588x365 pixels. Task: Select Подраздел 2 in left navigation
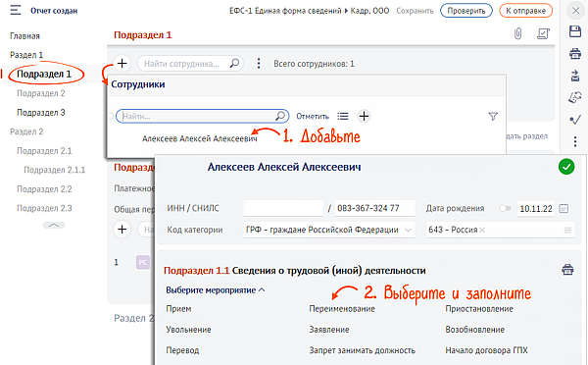coord(41,93)
